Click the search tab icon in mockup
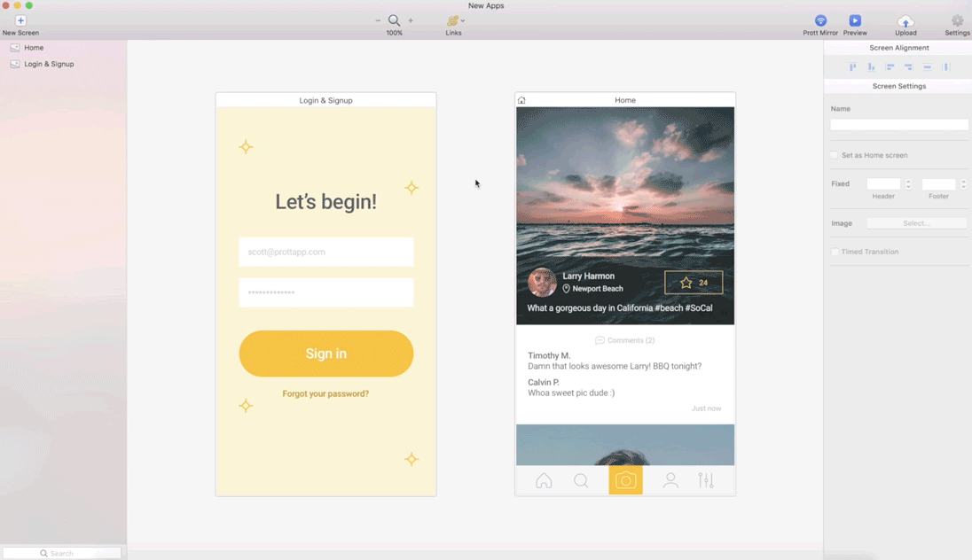This screenshot has height=560, width=972. pyautogui.click(x=581, y=481)
